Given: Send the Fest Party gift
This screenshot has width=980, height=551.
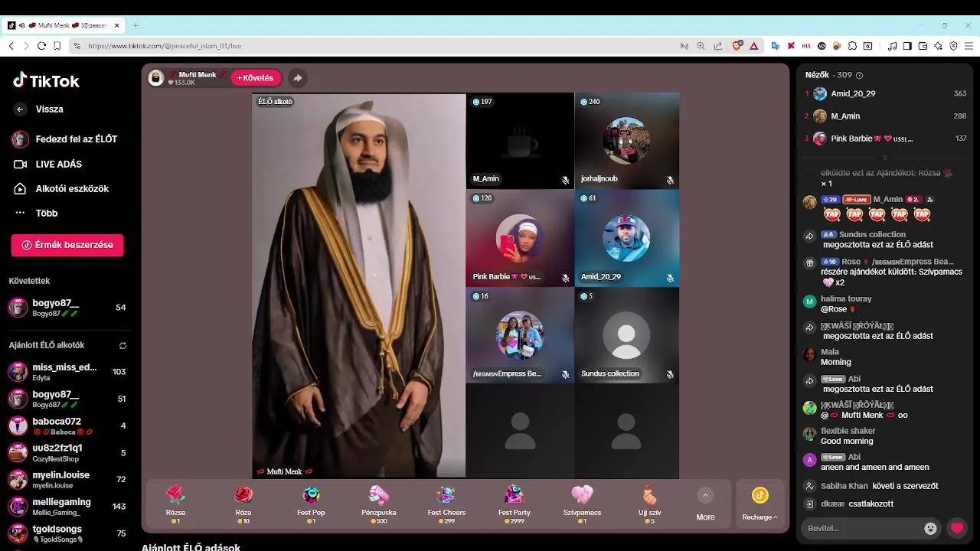Looking at the screenshot, I should click(514, 504).
